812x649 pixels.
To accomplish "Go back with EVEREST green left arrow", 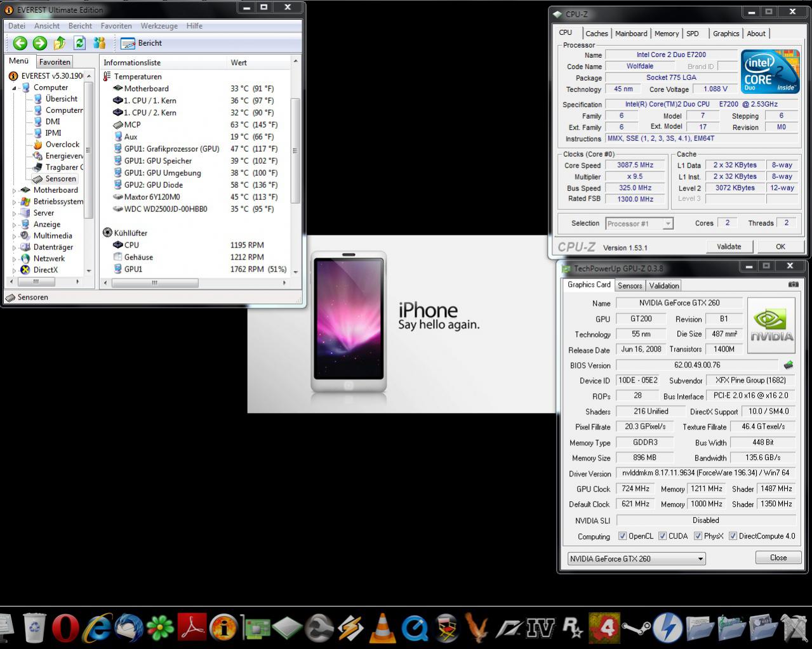I will tap(20, 43).
